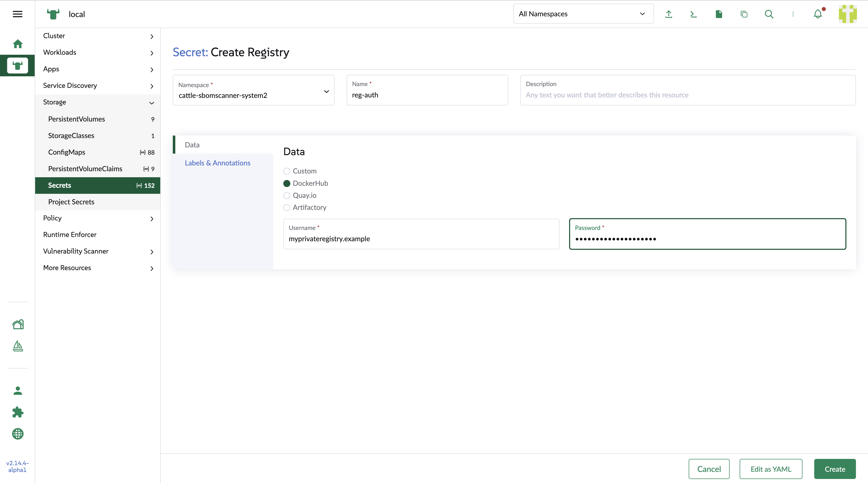Focus the Username field

tap(421, 234)
